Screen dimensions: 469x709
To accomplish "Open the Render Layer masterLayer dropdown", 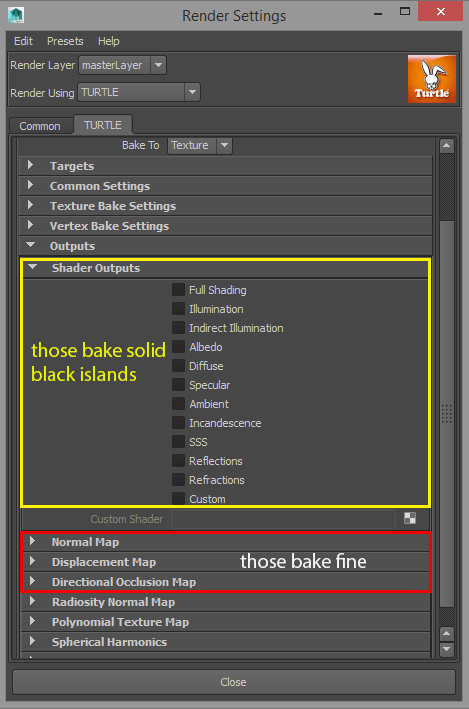I will click(x=123, y=65).
